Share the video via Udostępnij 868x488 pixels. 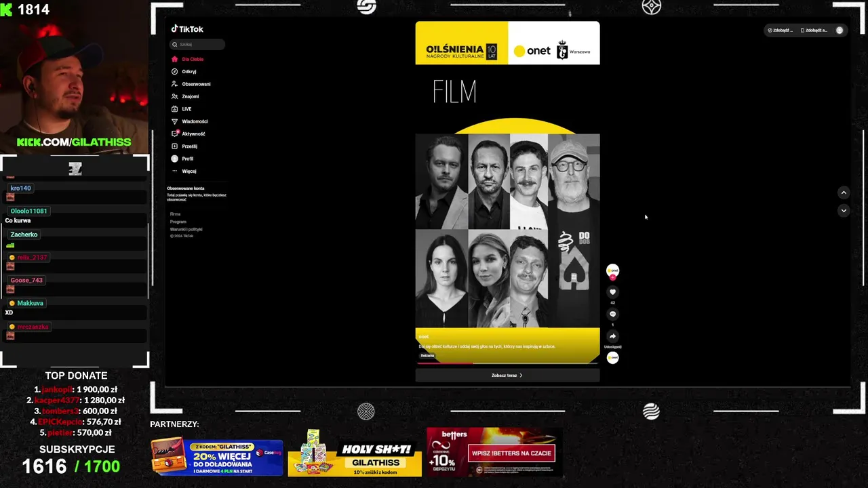612,336
